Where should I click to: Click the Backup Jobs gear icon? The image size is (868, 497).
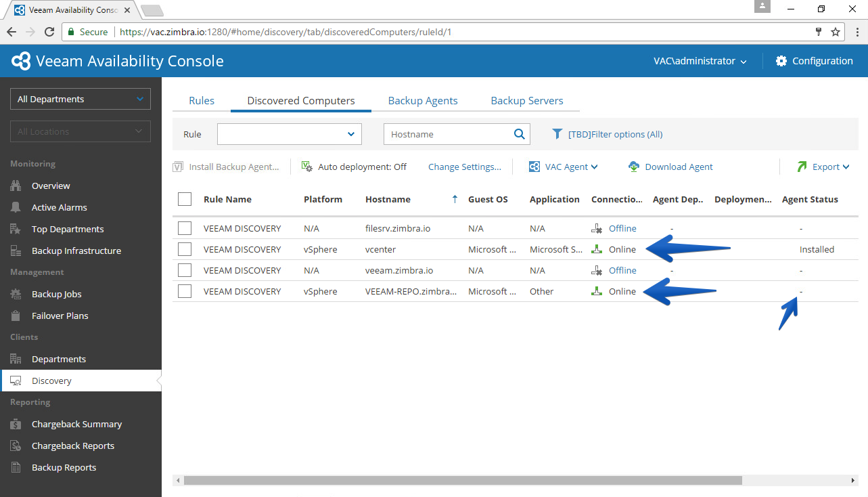coord(16,294)
